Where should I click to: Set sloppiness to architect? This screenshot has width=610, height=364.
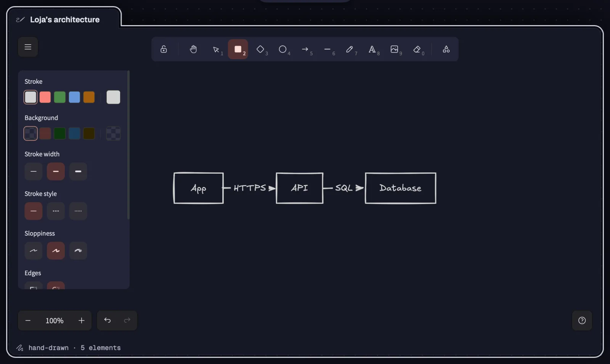click(x=34, y=251)
